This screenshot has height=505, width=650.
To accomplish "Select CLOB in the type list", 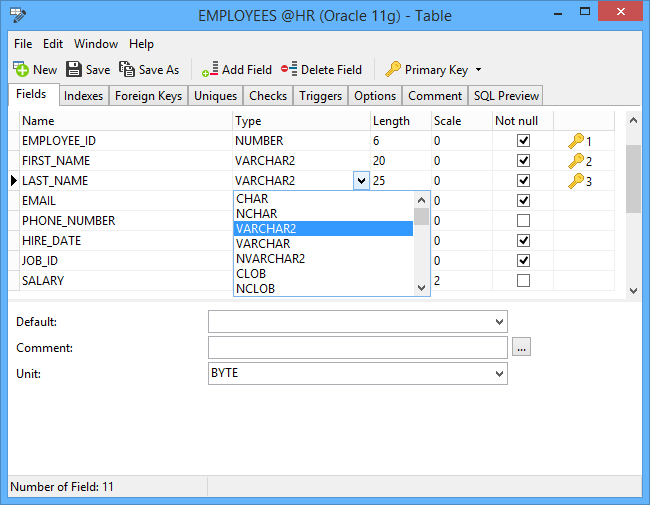I will (324, 274).
